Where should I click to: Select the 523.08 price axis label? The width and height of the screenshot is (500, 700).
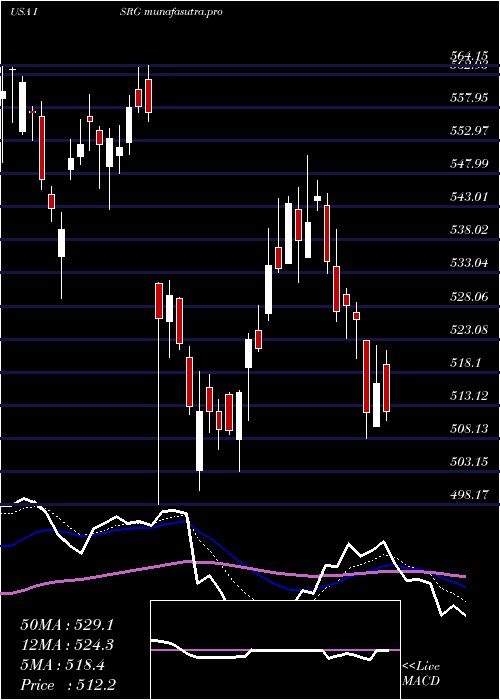tap(469, 329)
